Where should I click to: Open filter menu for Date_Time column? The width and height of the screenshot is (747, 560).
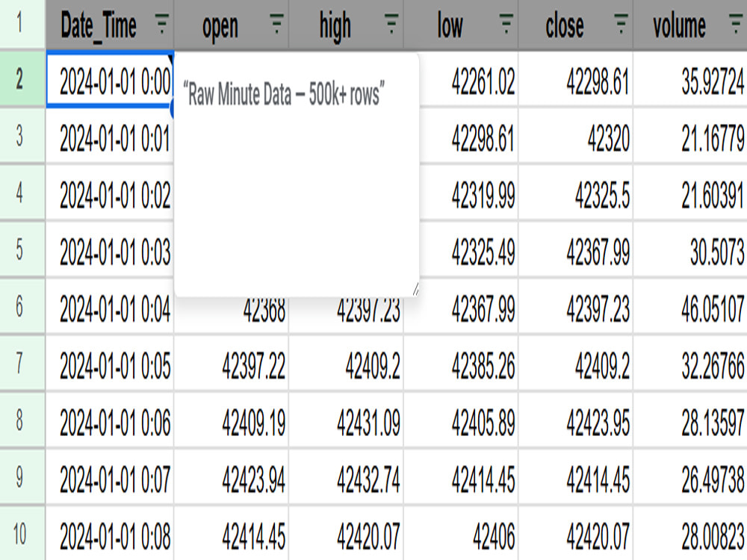(x=162, y=23)
